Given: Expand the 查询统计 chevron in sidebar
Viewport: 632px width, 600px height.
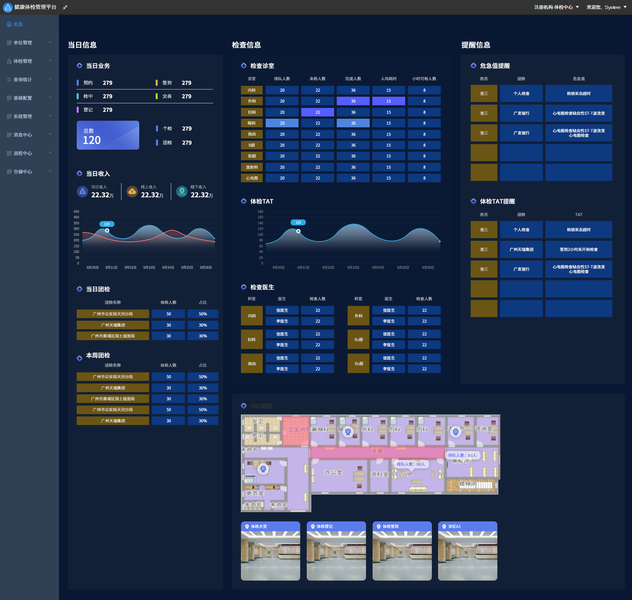Looking at the screenshot, I should click(x=50, y=79).
